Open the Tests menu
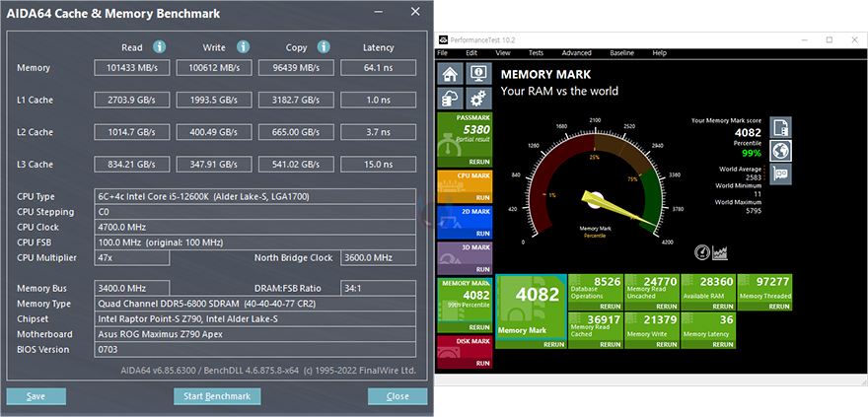 [536, 53]
